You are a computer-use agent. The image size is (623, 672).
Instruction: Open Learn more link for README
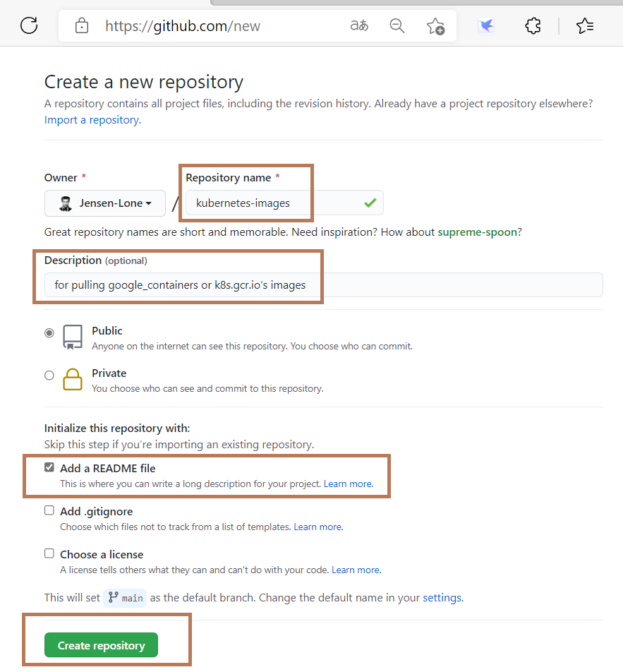tap(349, 484)
